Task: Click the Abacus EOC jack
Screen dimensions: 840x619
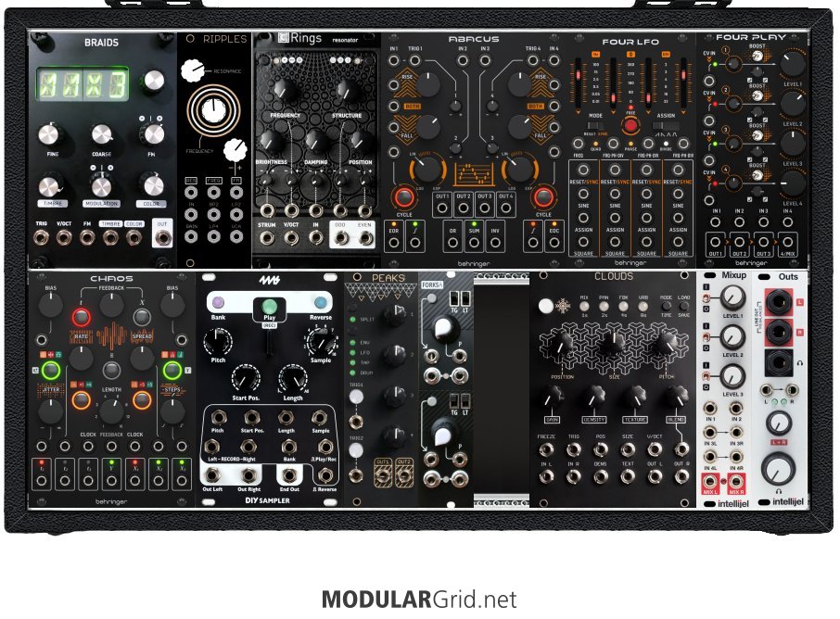Action: [554, 243]
